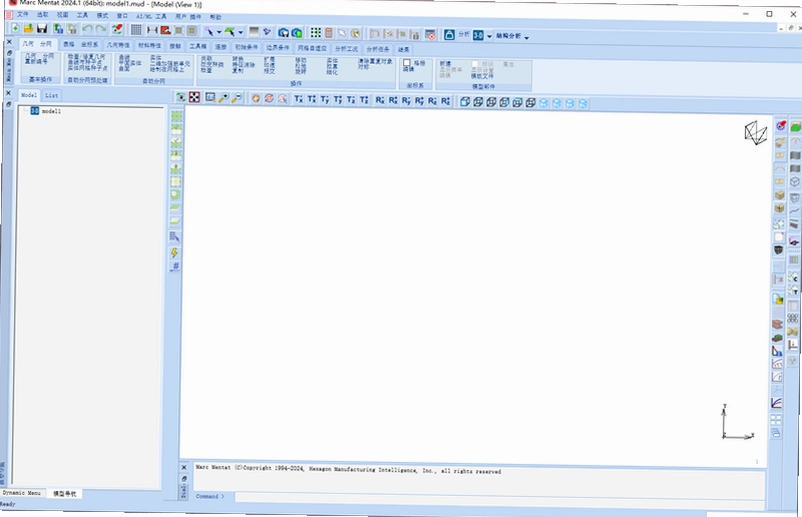Click the Tx translate view icon

point(298,99)
